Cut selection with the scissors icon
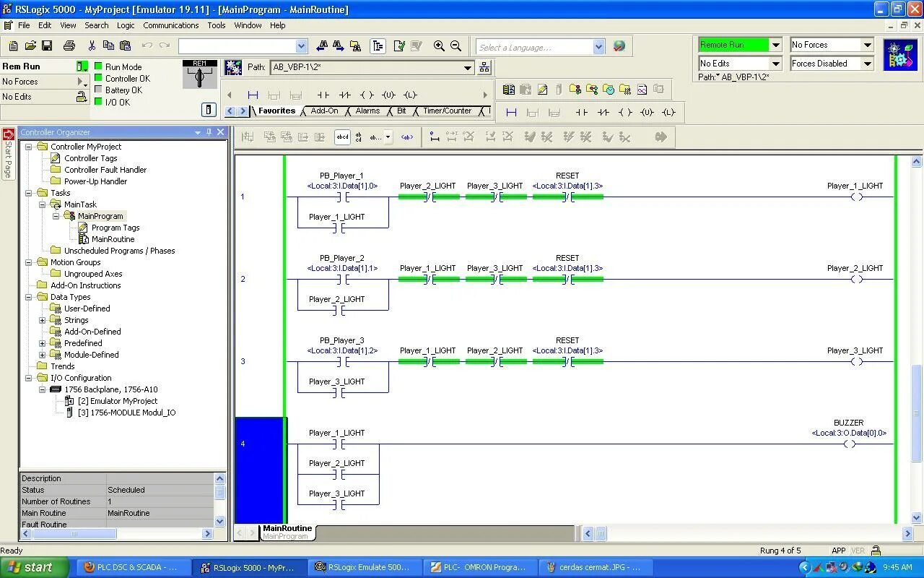 click(x=92, y=46)
